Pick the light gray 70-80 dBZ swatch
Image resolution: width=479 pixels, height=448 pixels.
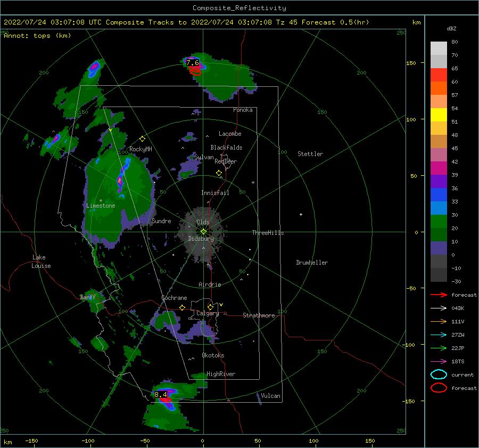point(439,48)
